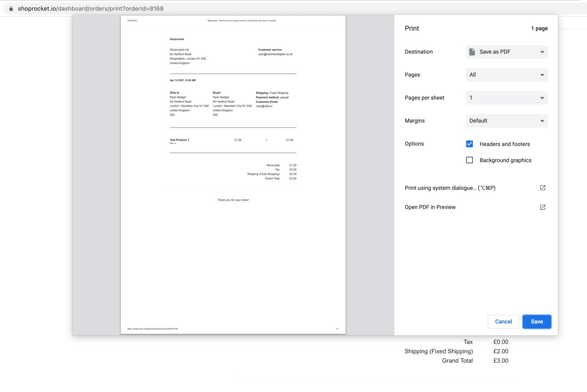
Task: Disable the Headers and footers checkbox
Action: click(470, 144)
